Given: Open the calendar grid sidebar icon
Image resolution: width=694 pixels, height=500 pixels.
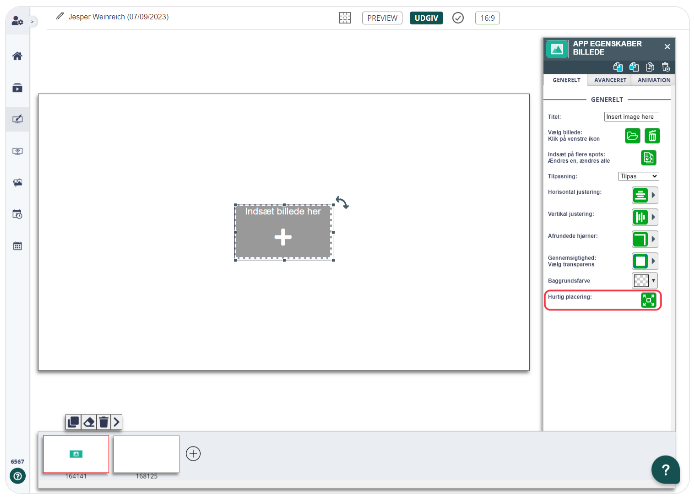Looking at the screenshot, I should 17,246.
